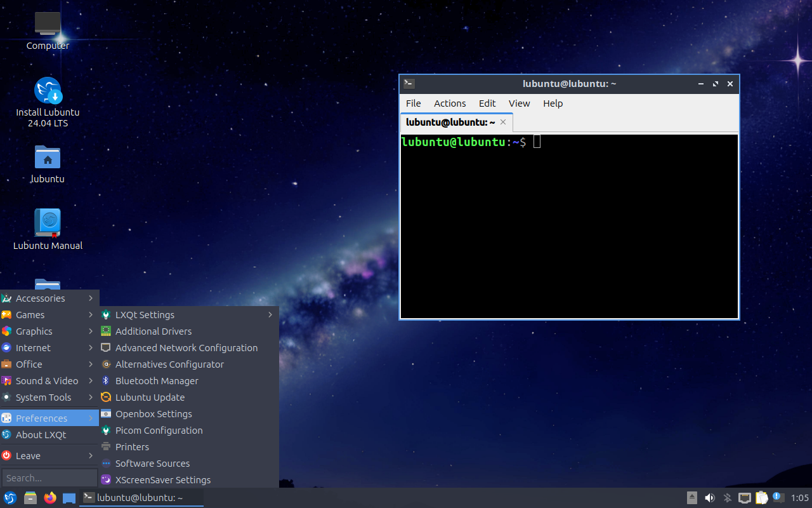Expand the Sound & Video category

(49, 381)
